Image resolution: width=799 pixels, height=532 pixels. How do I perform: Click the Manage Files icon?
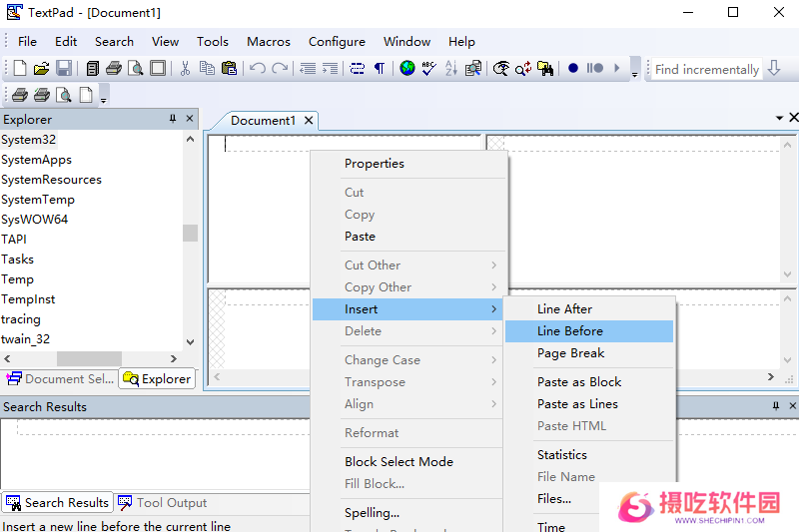coord(92,68)
